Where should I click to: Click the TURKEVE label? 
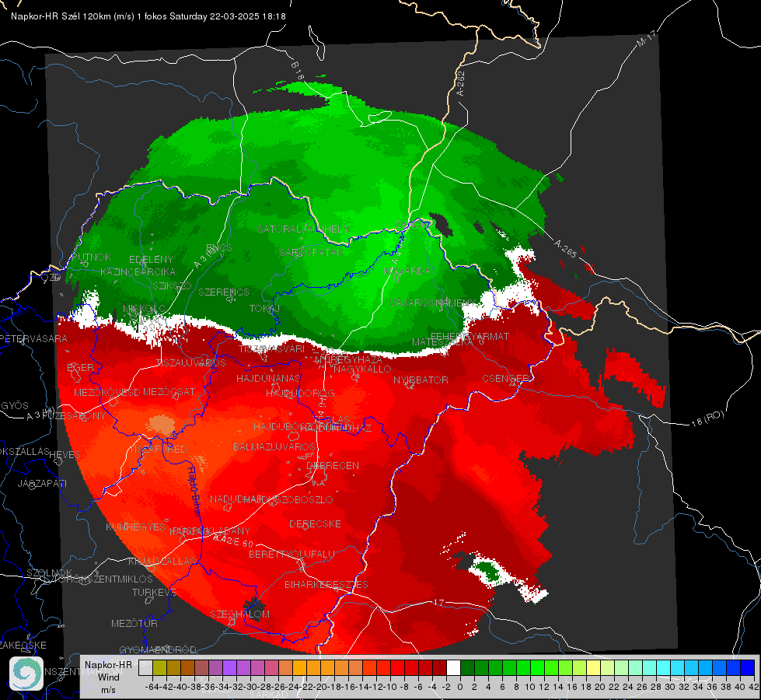click(x=154, y=593)
